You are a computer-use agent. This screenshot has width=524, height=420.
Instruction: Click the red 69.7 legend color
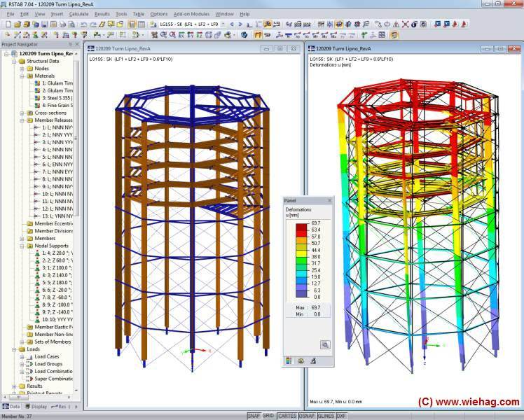(x=301, y=227)
